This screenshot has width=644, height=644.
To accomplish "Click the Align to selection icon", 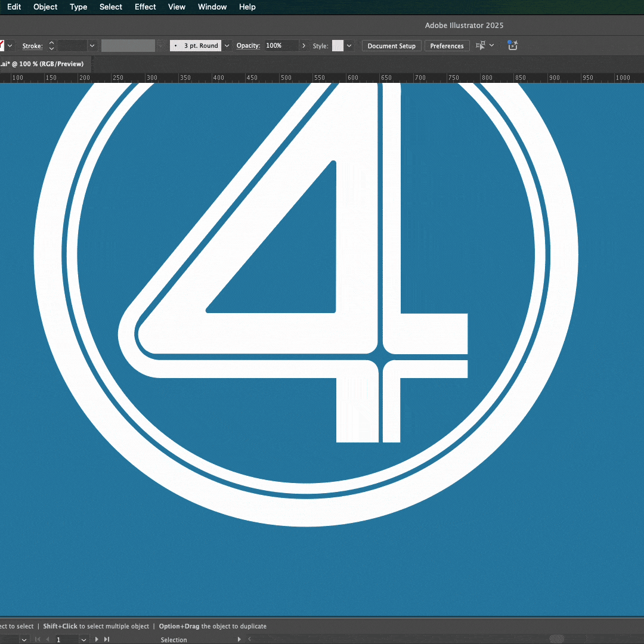I will tap(480, 45).
